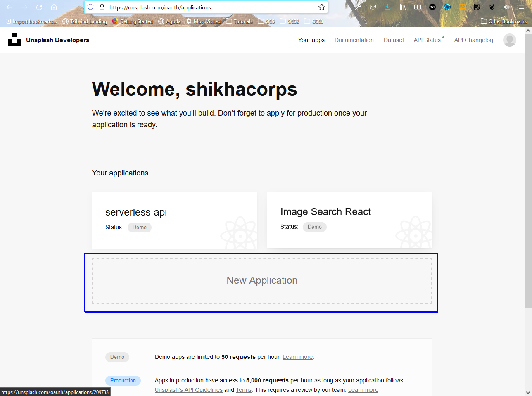Click the Your applications heading
This screenshot has height=396, width=532.
[x=120, y=173]
